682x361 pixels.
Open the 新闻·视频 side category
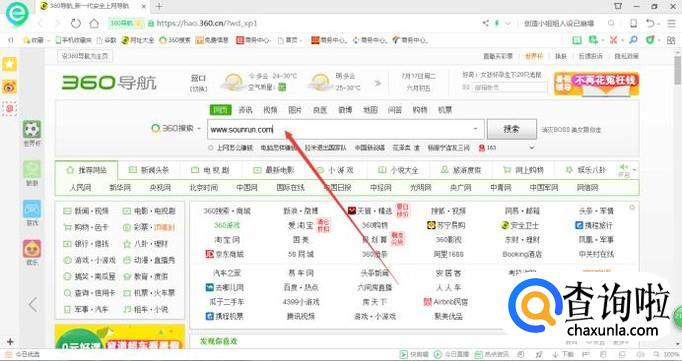coord(87,211)
